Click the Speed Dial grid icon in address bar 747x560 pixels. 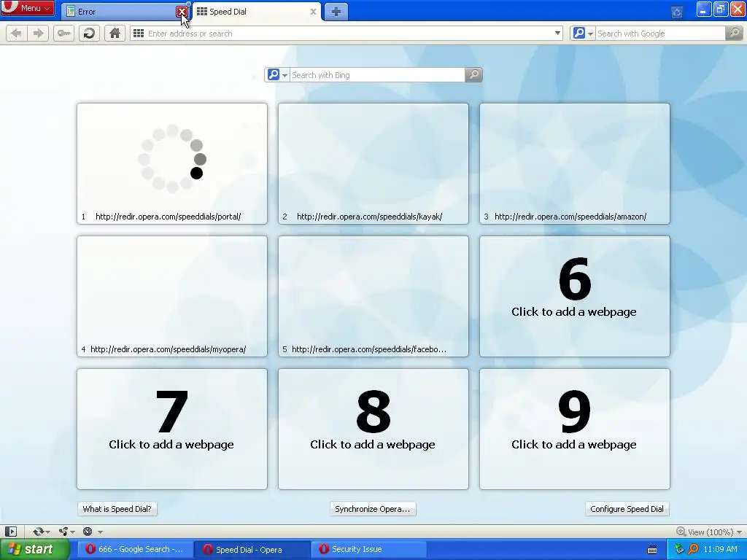(139, 34)
